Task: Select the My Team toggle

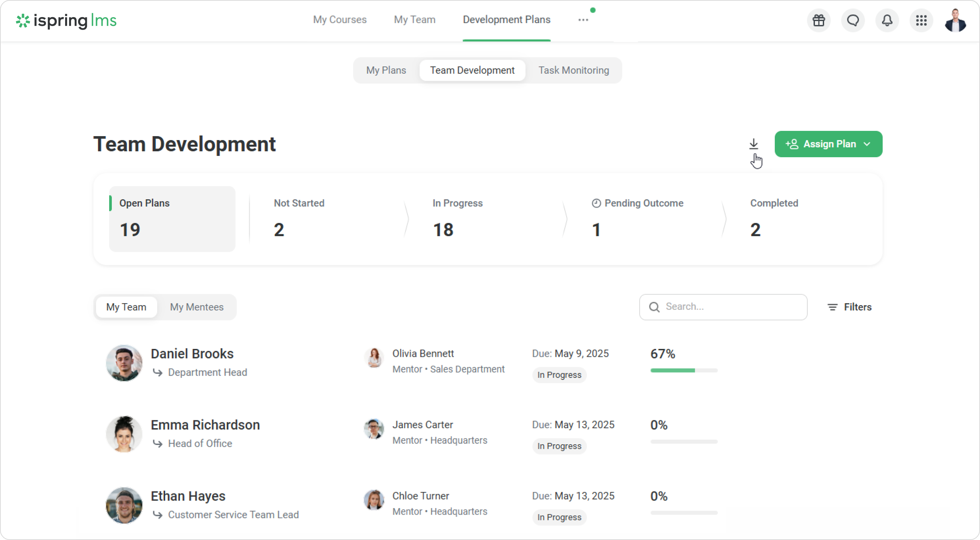Action: pyautogui.click(x=126, y=307)
